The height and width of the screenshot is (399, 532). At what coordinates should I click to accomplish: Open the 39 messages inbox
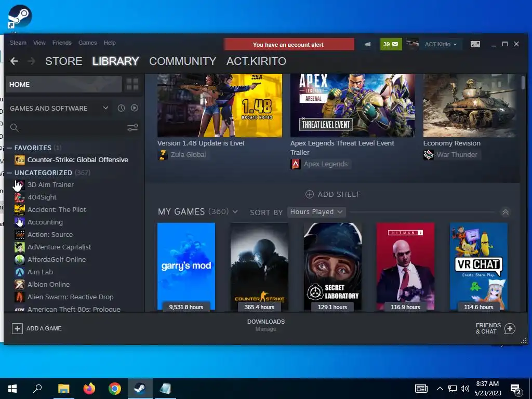point(391,45)
